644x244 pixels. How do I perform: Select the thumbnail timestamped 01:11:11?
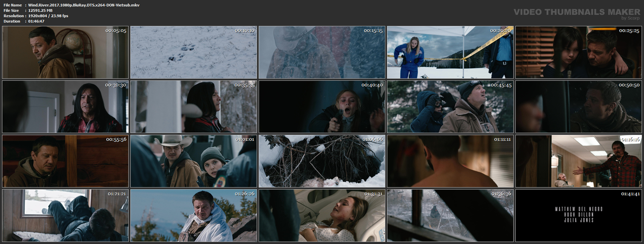[450, 161]
